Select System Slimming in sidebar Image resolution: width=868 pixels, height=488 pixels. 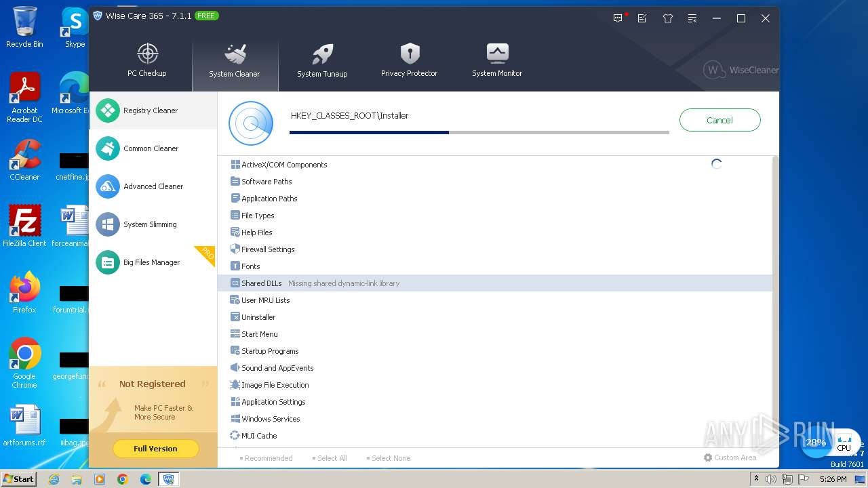[x=153, y=224]
